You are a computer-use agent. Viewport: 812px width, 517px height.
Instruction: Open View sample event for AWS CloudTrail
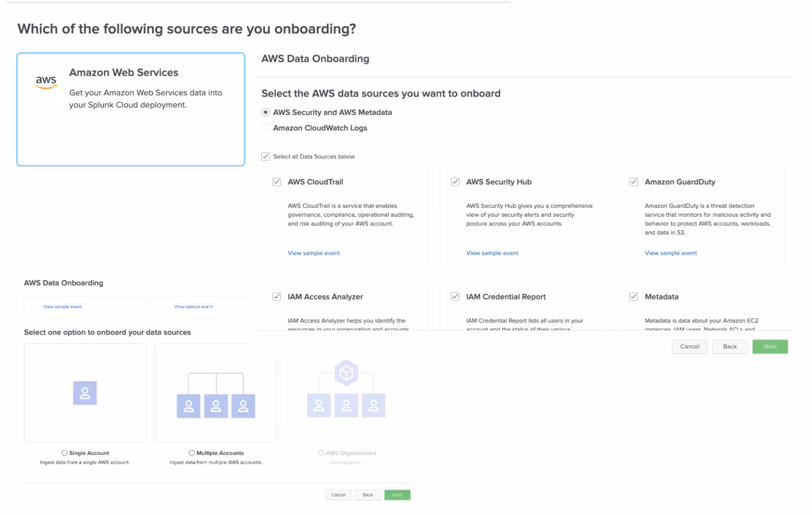[x=314, y=253]
